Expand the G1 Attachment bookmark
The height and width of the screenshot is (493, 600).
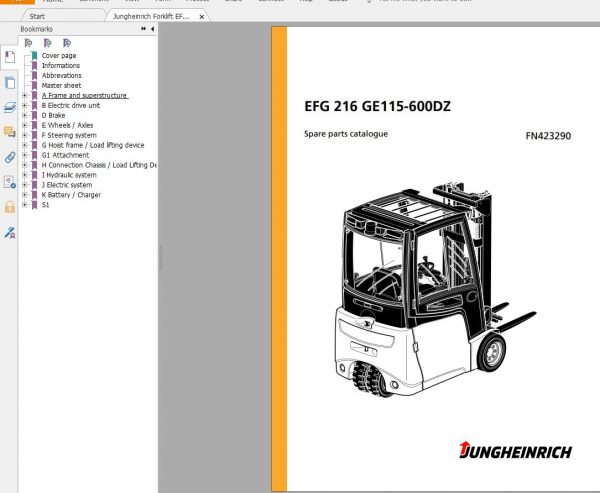(25, 155)
